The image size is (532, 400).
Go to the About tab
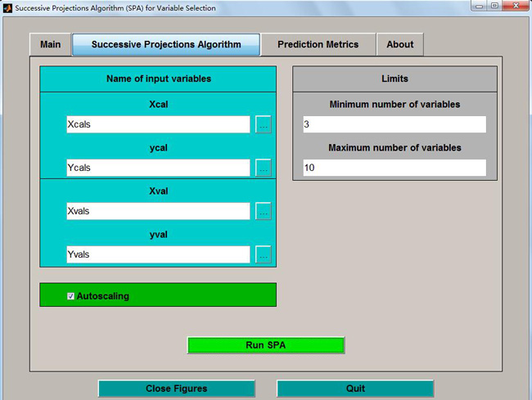[400, 44]
